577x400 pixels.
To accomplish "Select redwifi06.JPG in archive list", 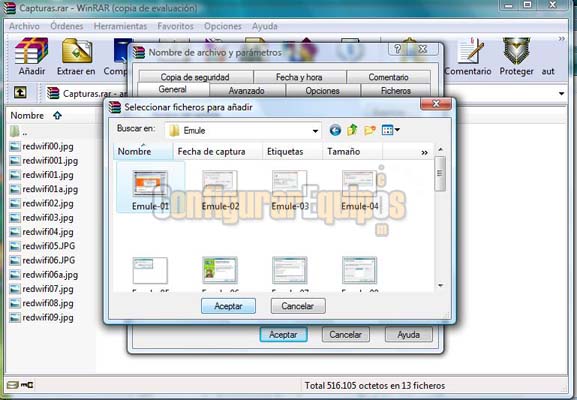I will 42,261.
